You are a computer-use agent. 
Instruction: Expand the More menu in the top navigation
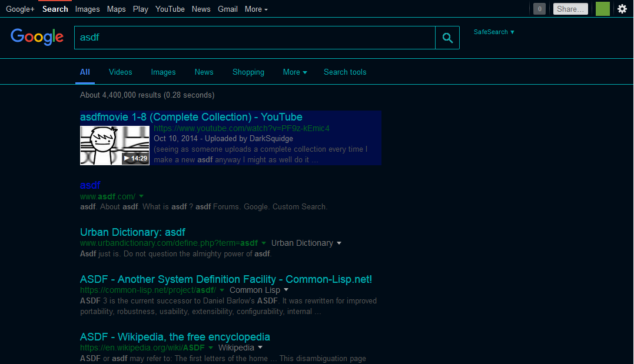coord(255,9)
